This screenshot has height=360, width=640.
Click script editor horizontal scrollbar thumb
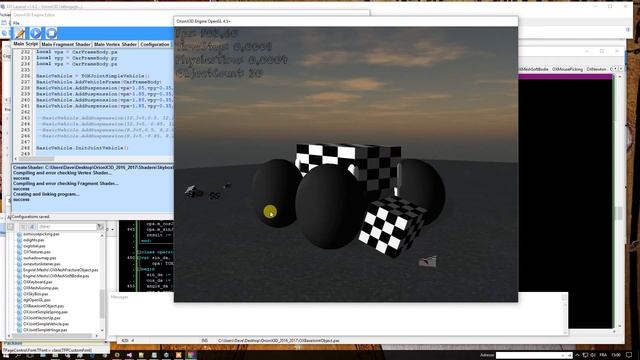point(36,159)
